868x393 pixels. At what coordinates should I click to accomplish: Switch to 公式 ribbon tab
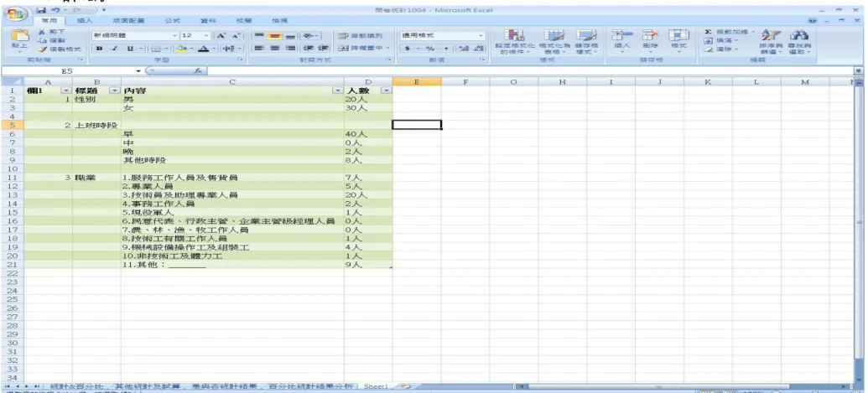(x=172, y=20)
